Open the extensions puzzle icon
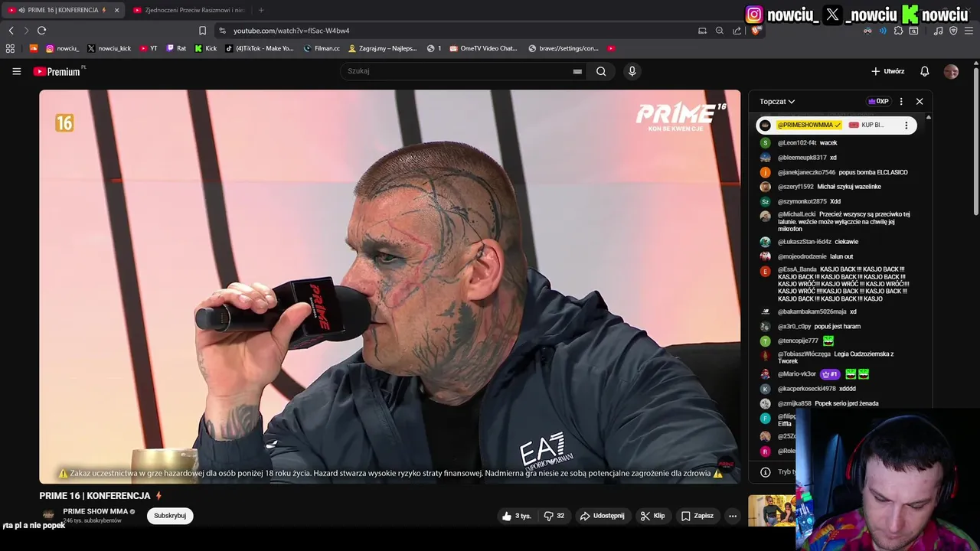The height and width of the screenshot is (551, 980). 898,31
